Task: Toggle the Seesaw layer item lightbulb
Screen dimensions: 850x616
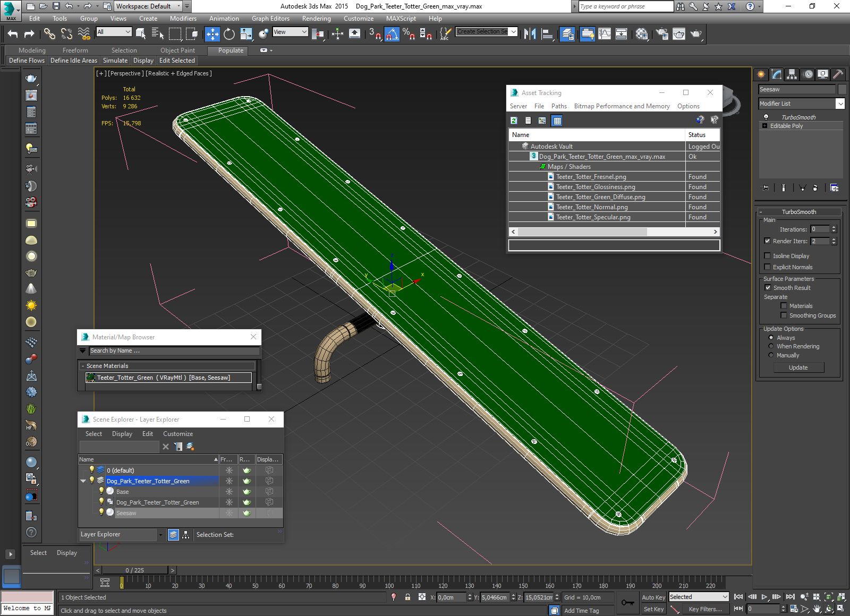Action: tap(101, 512)
